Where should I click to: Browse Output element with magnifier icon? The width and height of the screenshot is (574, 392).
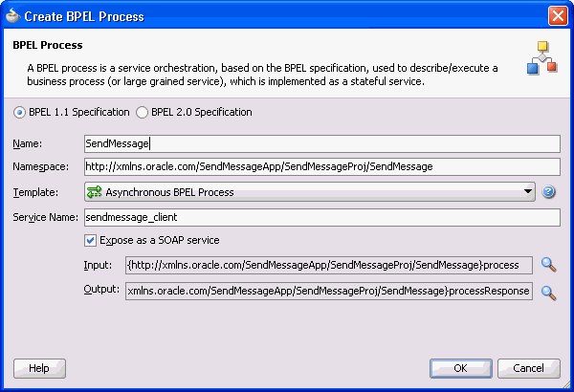[548, 293]
